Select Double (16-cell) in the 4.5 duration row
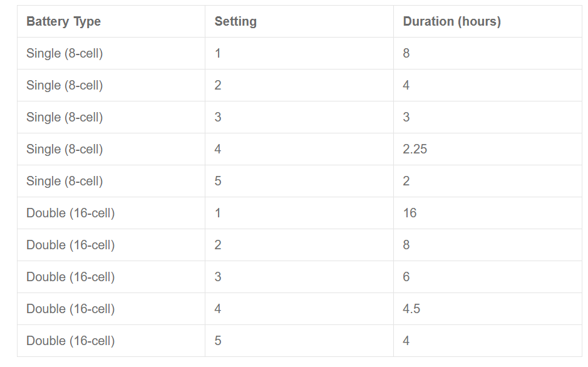588x367 pixels. 70,309
